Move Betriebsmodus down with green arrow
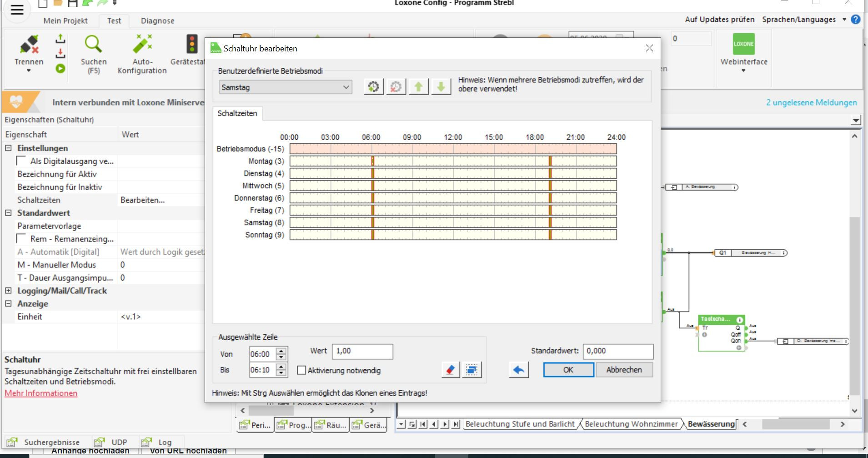 click(441, 86)
